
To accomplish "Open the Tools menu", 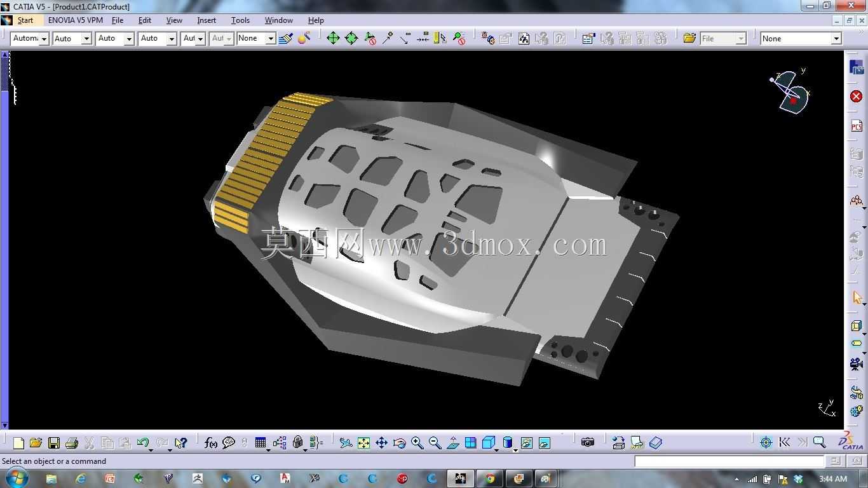I will point(240,20).
